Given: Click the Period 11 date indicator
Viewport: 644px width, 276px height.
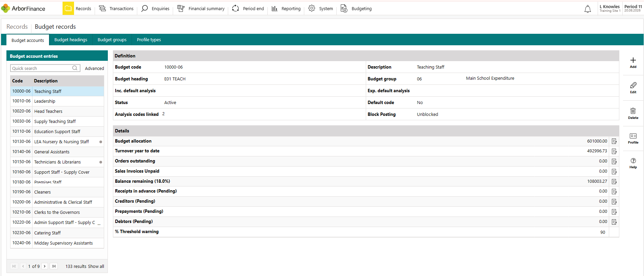Looking at the screenshot, I should (633, 8).
